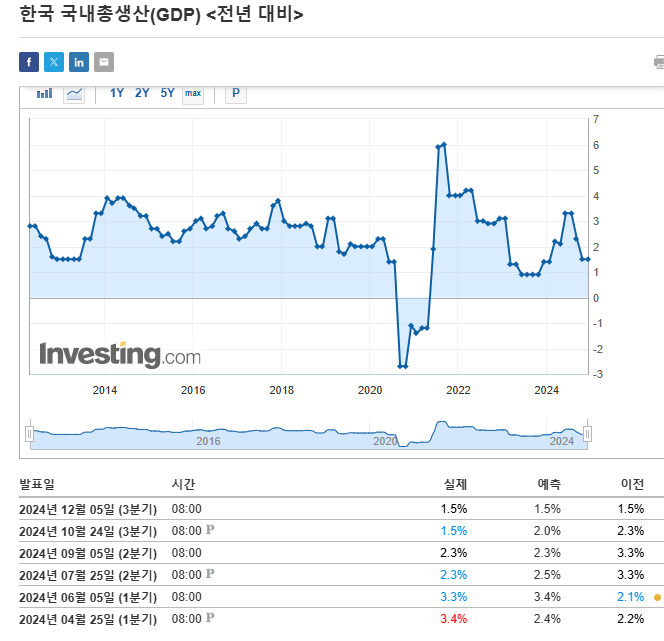The width and height of the screenshot is (664, 641).
Task: Share via X (Twitter) icon
Action: tap(54, 63)
